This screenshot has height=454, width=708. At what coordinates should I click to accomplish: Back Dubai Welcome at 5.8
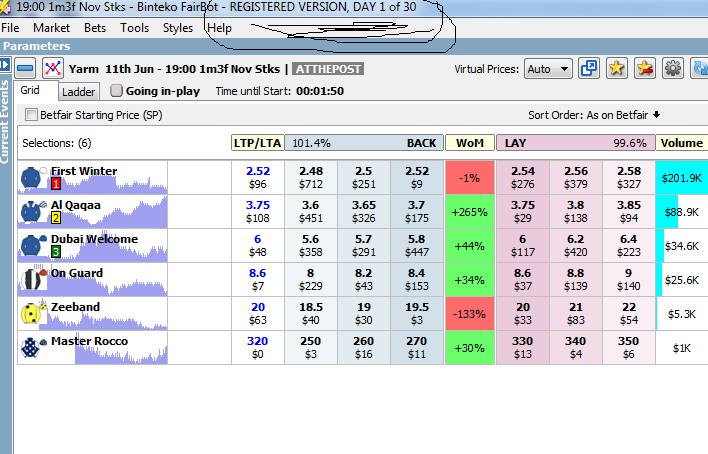tap(417, 245)
